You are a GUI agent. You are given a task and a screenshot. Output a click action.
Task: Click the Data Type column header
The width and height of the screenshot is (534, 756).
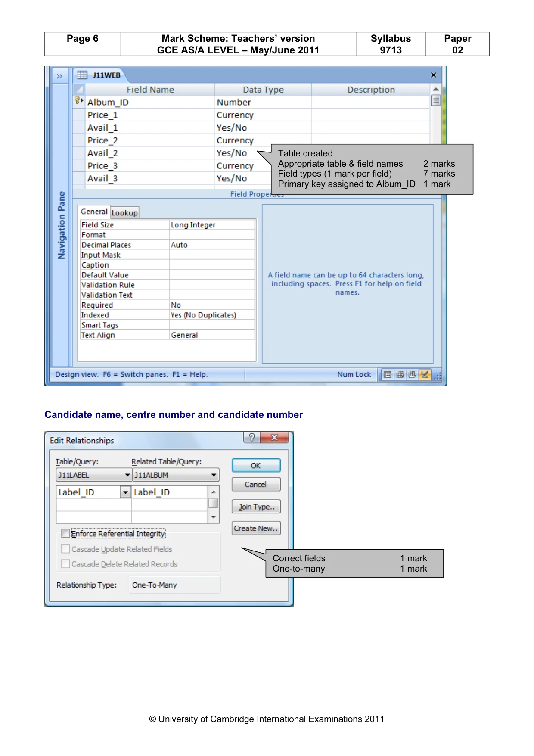point(263,90)
